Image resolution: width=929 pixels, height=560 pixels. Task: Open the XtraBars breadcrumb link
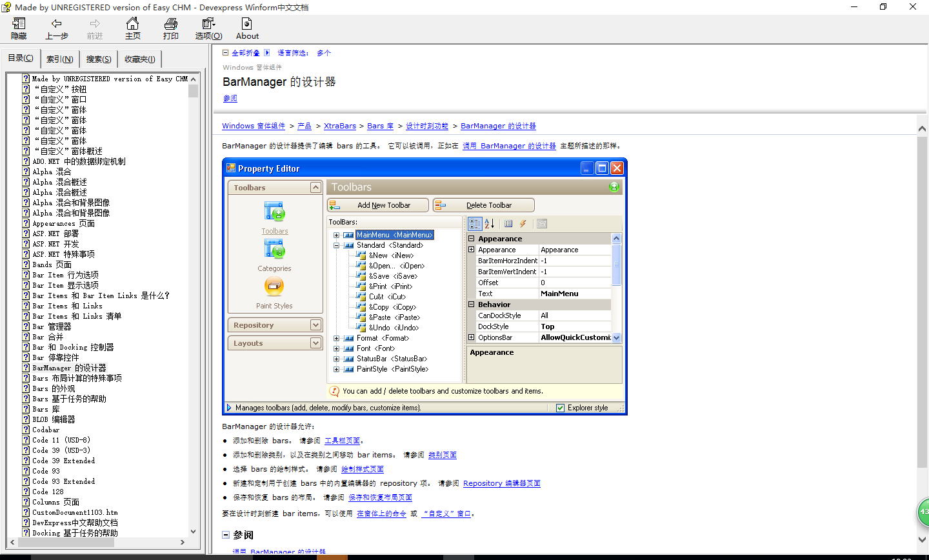tap(339, 126)
